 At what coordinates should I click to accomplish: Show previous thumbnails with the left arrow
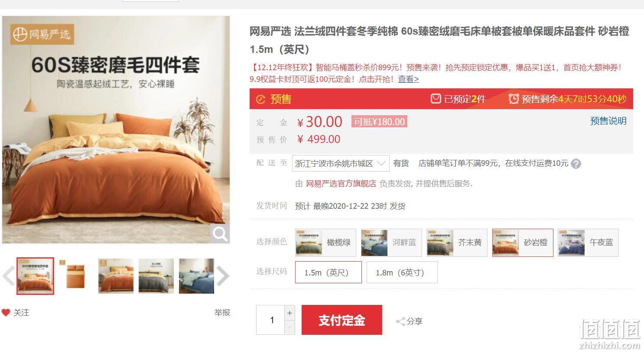click(8, 276)
